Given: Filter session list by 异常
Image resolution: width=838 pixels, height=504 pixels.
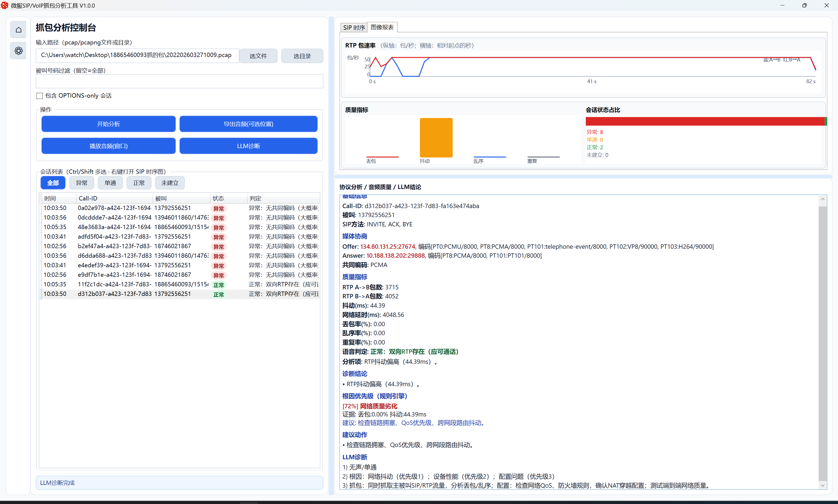Looking at the screenshot, I should [x=82, y=183].
